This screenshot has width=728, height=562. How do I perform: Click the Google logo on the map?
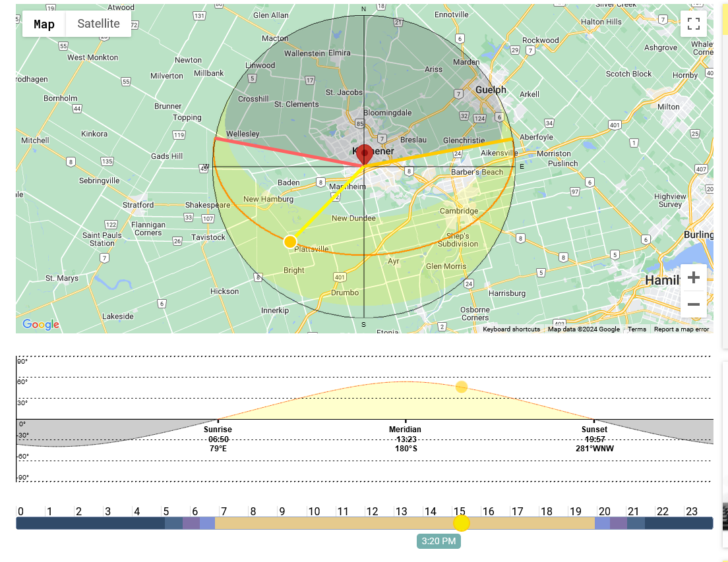41,324
